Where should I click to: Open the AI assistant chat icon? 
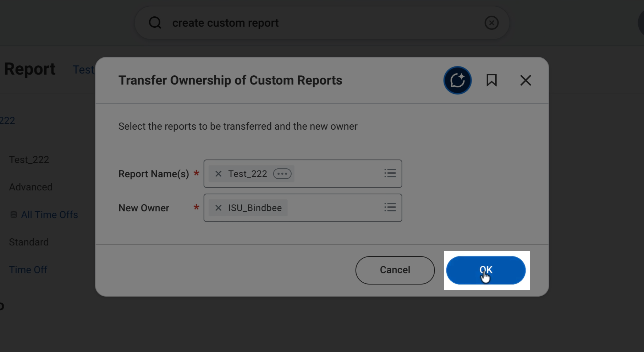[457, 80]
